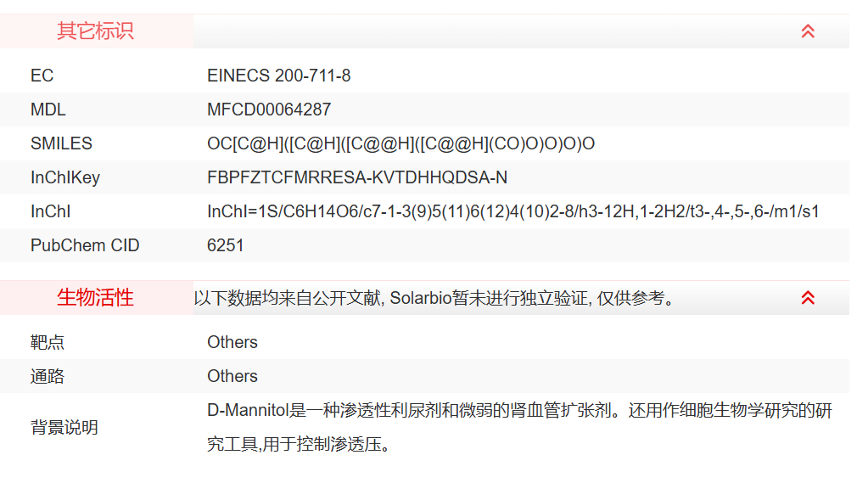Click the 其它标识 section header
Screen dimensions: 868x483
(x=95, y=31)
